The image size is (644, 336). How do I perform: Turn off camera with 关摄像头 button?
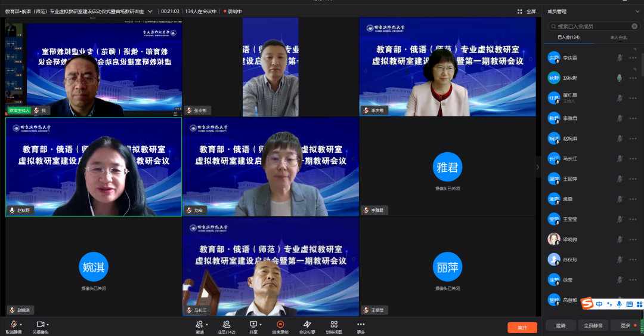40,324
